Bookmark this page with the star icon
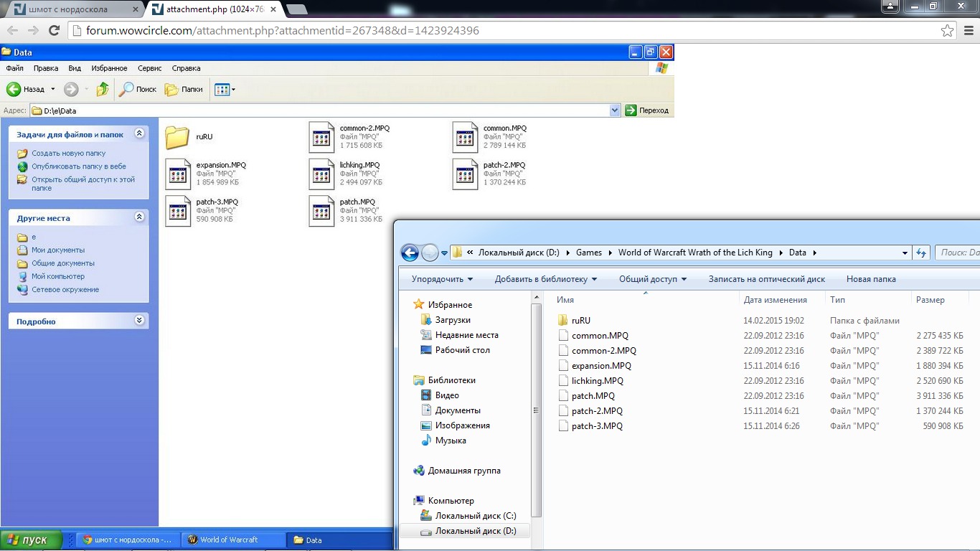 point(948,30)
